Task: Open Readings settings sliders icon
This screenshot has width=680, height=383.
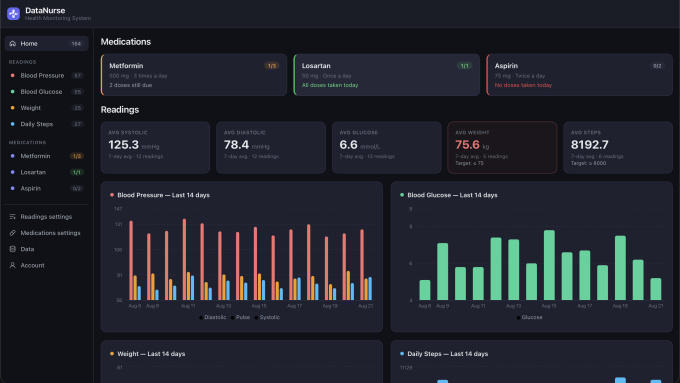Action: click(x=13, y=216)
